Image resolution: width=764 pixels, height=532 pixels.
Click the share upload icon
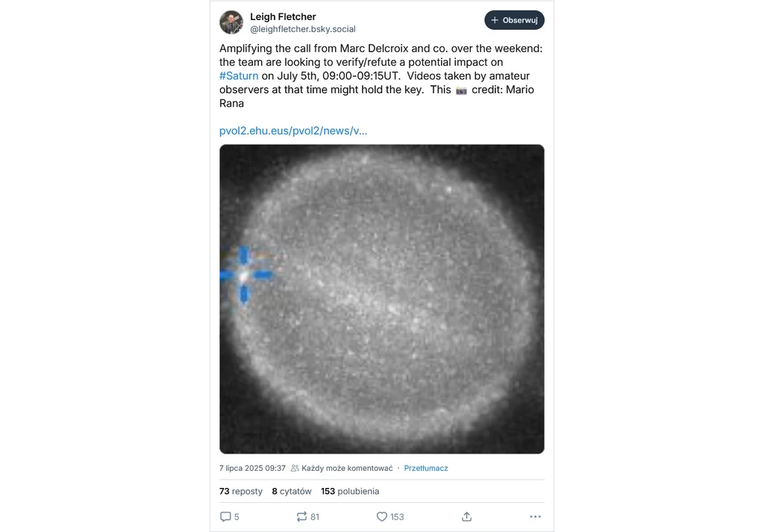point(466,516)
